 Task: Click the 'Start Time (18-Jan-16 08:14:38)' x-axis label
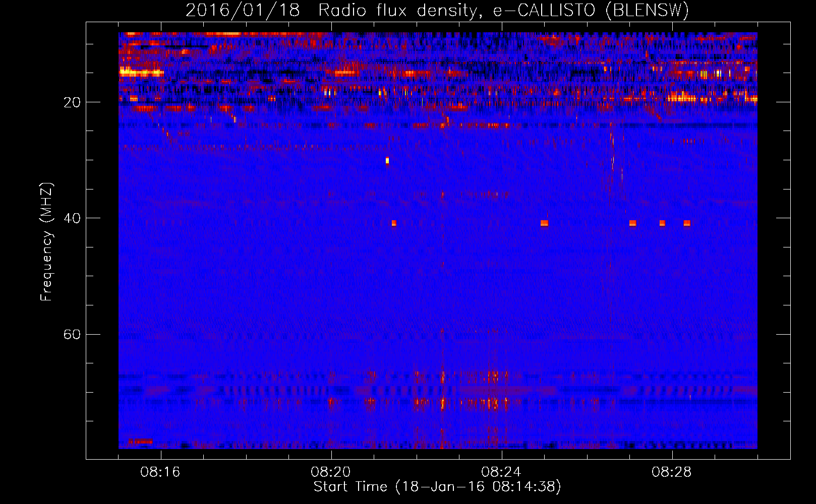437,487
